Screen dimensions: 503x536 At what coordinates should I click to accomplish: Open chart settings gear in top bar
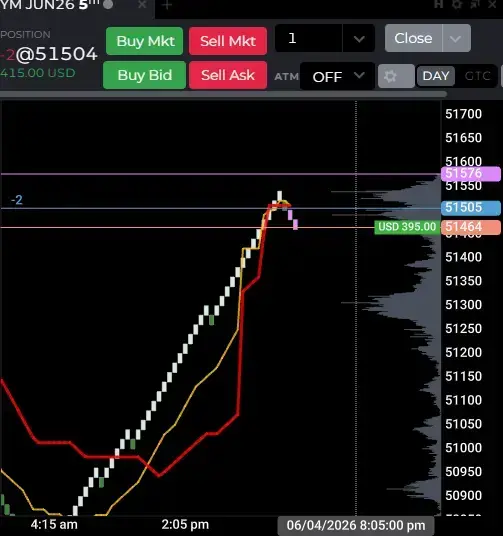tap(457, 4)
